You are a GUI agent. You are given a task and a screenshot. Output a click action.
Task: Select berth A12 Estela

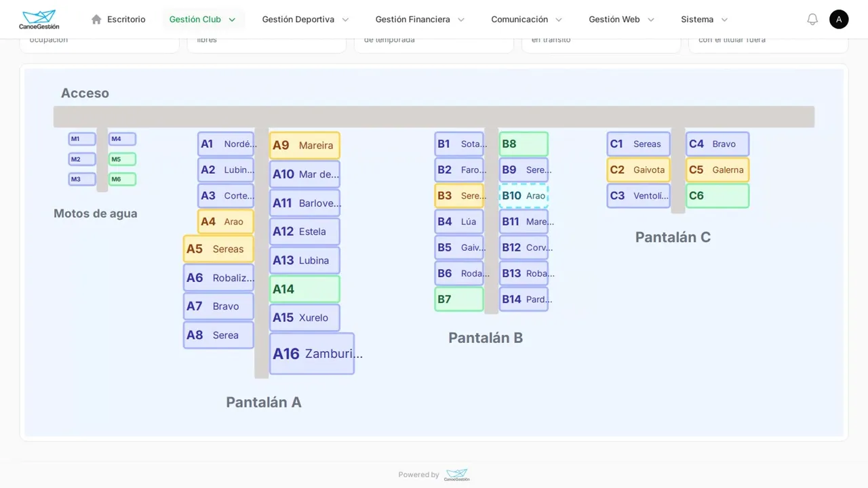(x=304, y=231)
